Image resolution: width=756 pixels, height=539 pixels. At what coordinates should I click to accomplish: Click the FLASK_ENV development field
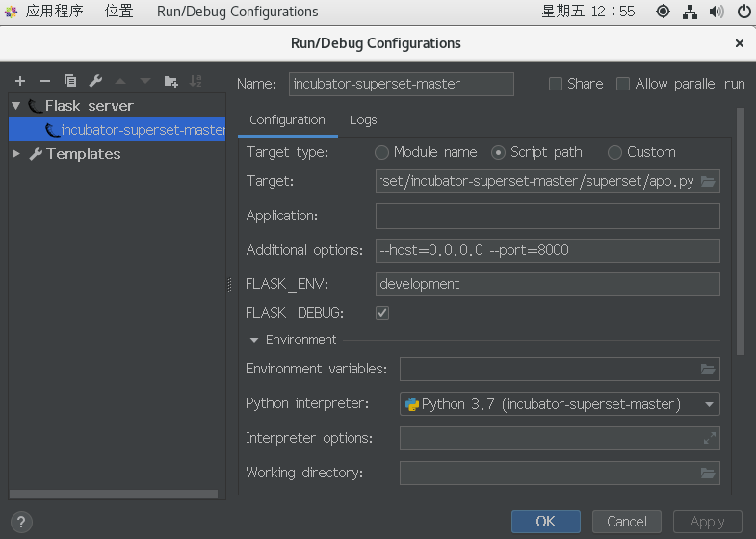click(x=548, y=284)
